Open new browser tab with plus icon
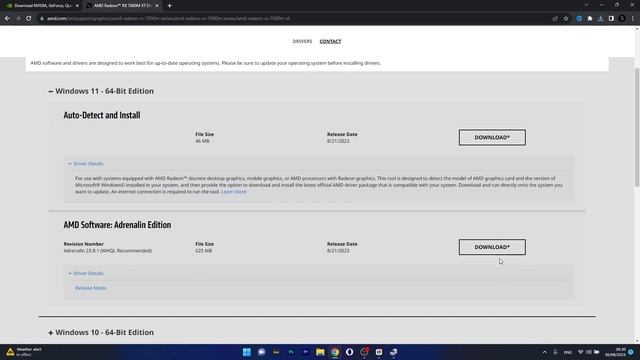 [x=169, y=6]
